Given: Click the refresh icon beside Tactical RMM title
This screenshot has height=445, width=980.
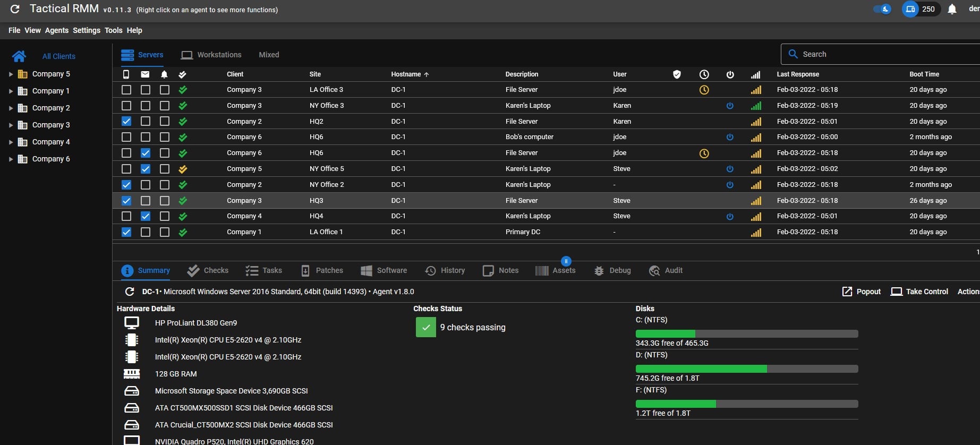Looking at the screenshot, I should 15,9.
